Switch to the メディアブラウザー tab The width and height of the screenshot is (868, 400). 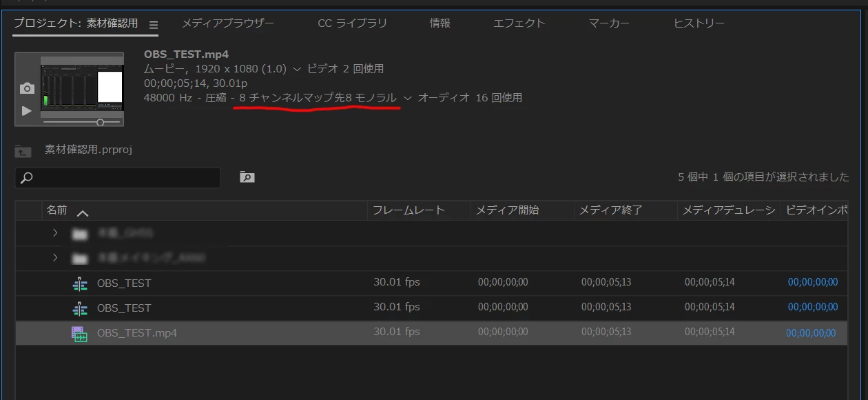227,23
